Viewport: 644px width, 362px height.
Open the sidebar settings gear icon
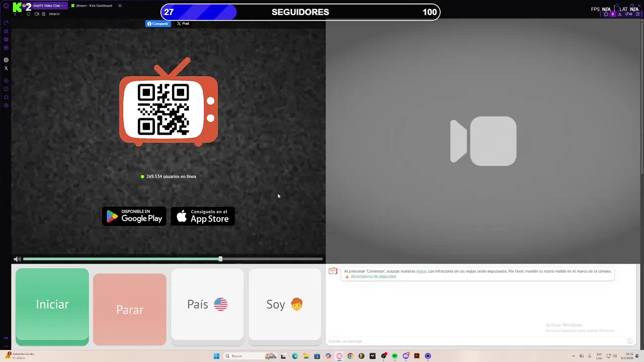(6, 106)
